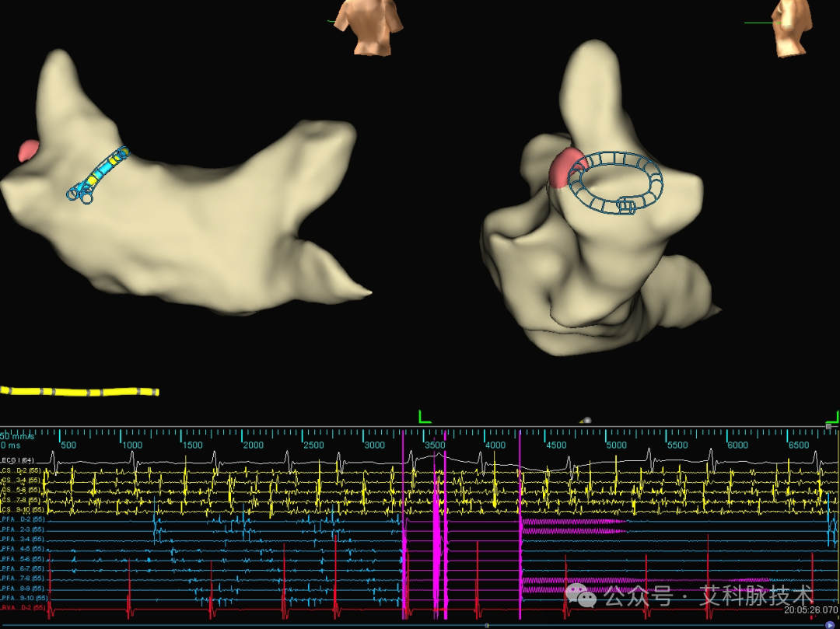The height and width of the screenshot is (629, 840).
Task: Click the 6500 mark on the time ruler
Action: pyautogui.click(x=799, y=445)
